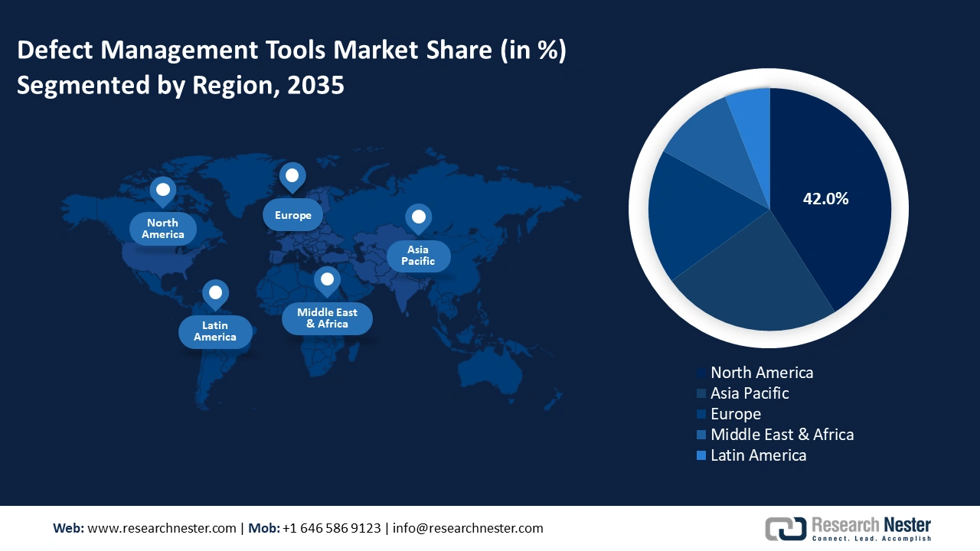The width and height of the screenshot is (980, 551).
Task: Click the Middle East & Africa legend entry
Action: (781, 435)
